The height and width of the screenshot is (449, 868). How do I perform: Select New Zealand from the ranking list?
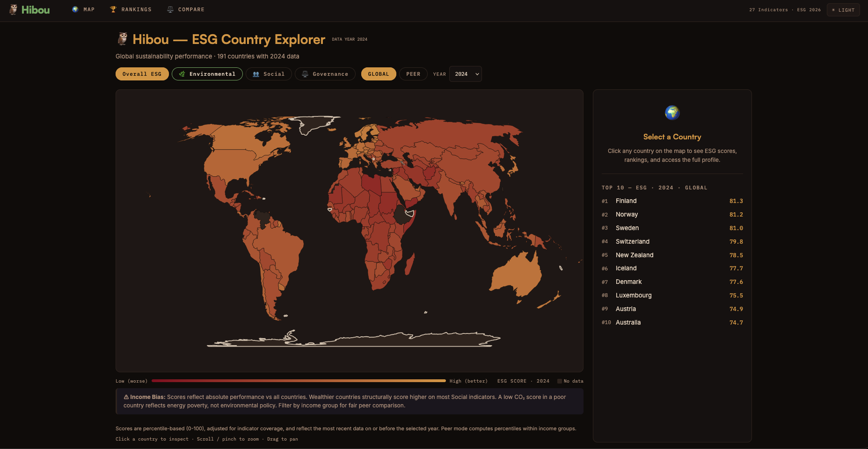coord(634,255)
